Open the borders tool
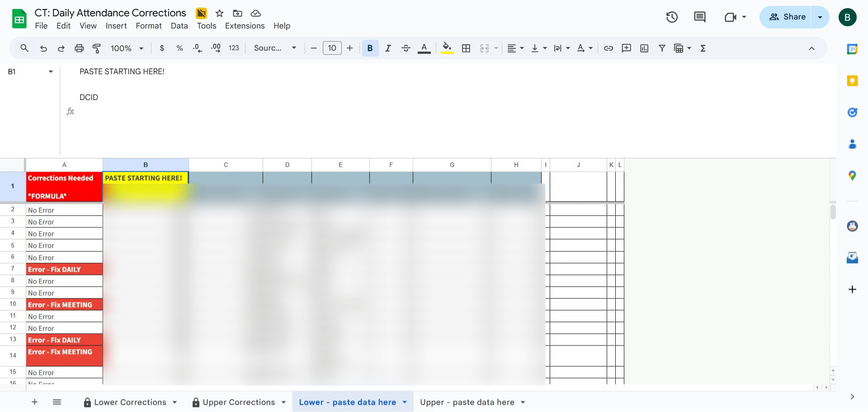The height and width of the screenshot is (412, 868). click(466, 48)
